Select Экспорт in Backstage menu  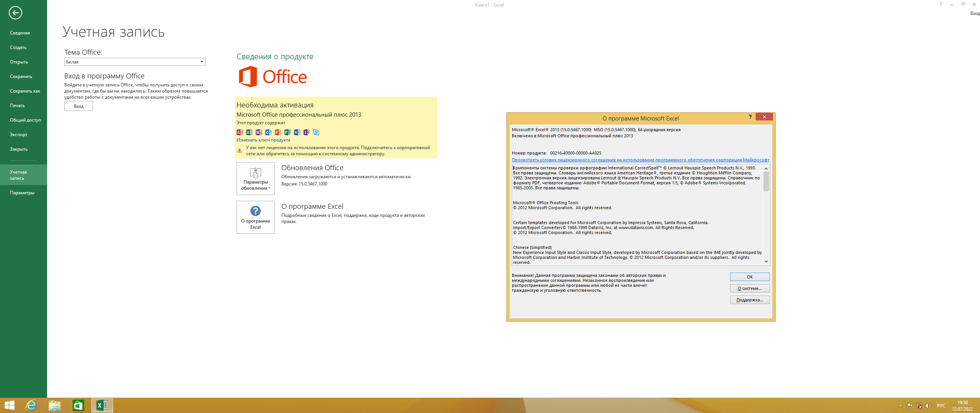23,135
